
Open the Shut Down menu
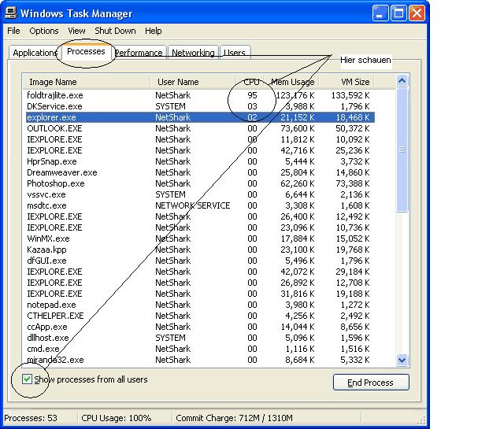click(115, 31)
